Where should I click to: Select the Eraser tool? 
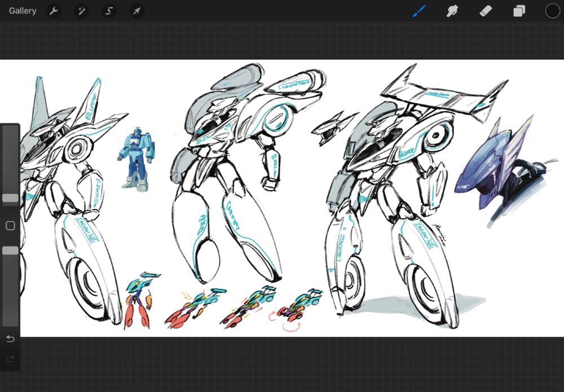[x=486, y=11]
